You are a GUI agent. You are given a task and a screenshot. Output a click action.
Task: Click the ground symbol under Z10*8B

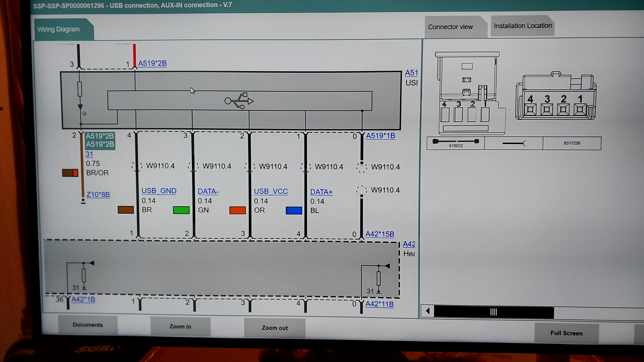(x=83, y=201)
